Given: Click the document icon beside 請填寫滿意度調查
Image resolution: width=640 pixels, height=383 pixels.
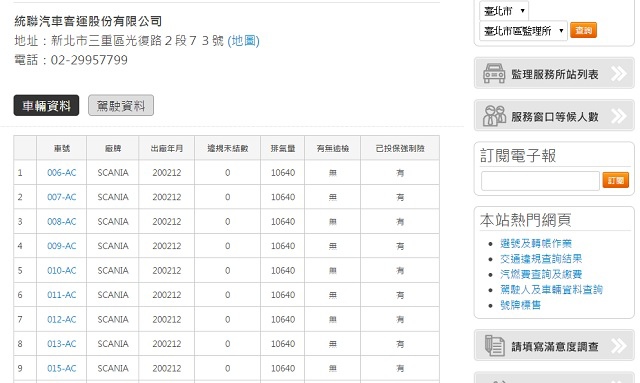Looking at the screenshot, I should click(494, 345).
